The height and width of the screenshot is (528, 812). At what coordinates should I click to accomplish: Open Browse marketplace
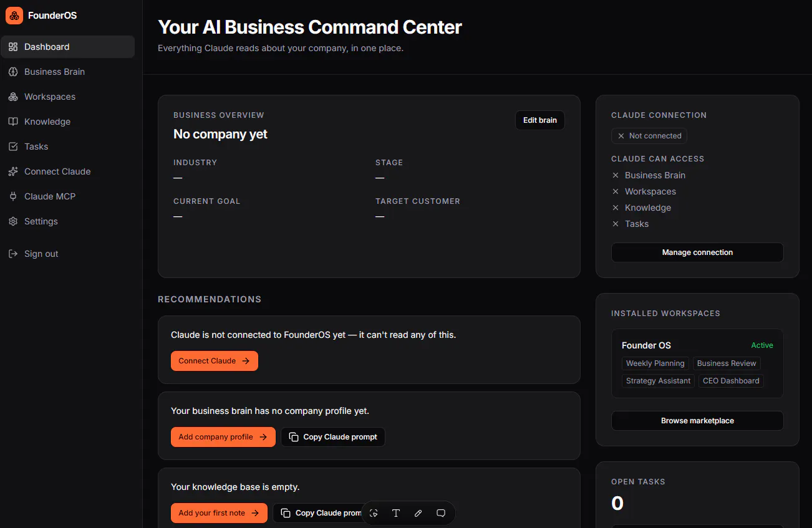[697, 421]
